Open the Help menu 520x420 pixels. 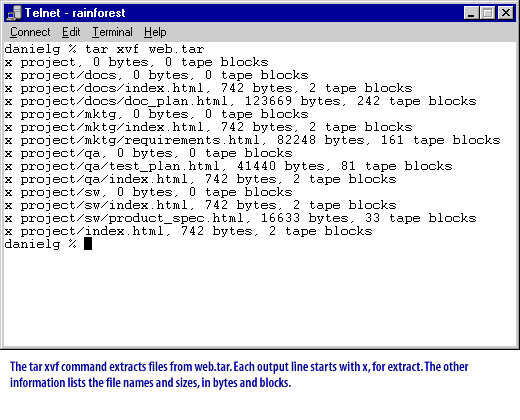click(155, 32)
